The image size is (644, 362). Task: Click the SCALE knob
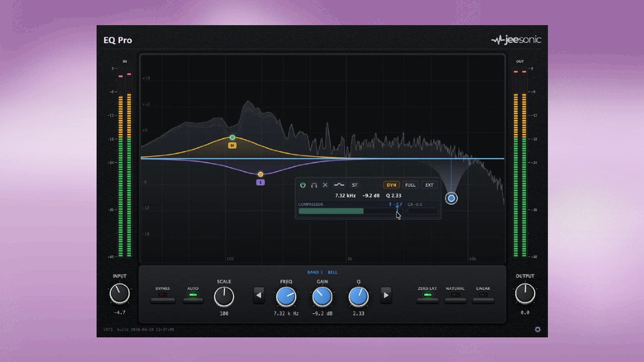click(224, 297)
